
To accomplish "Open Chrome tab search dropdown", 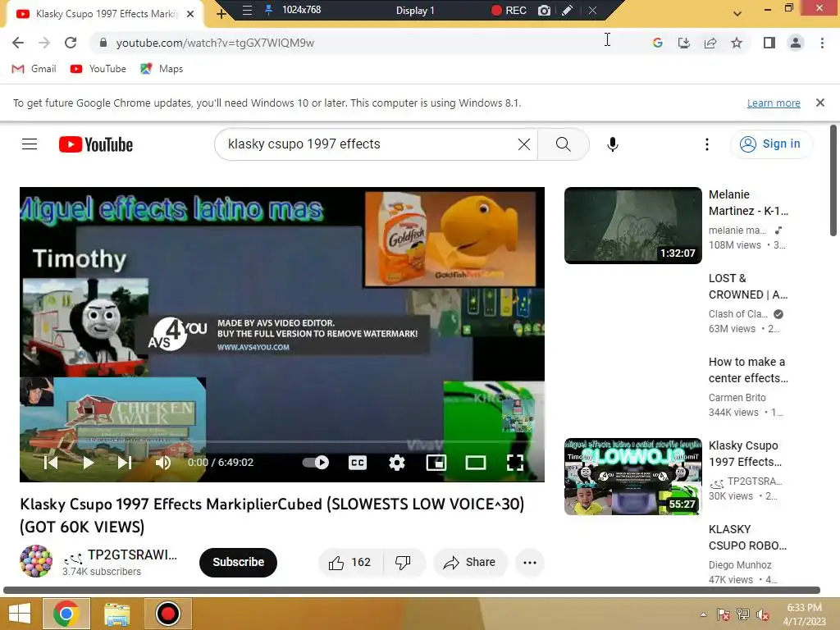I will coord(737,13).
